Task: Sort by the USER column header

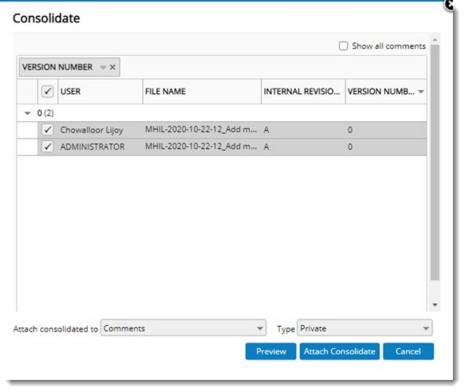Action: click(100, 91)
